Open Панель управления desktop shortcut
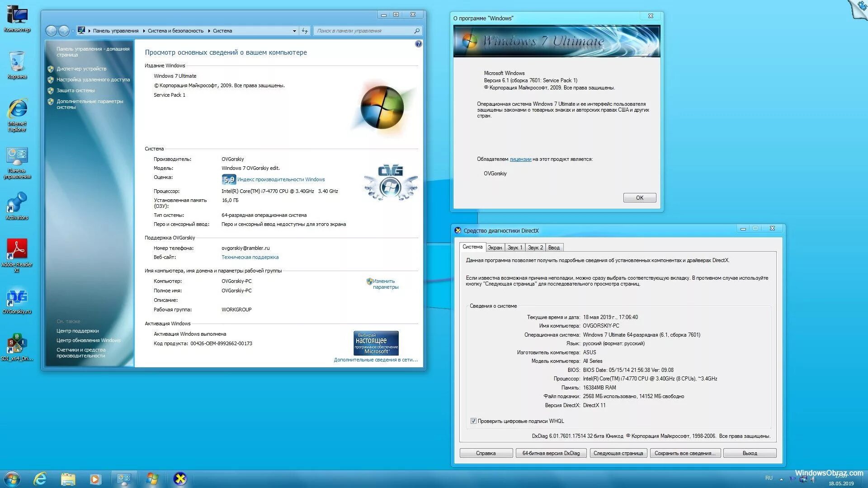 pyautogui.click(x=17, y=163)
